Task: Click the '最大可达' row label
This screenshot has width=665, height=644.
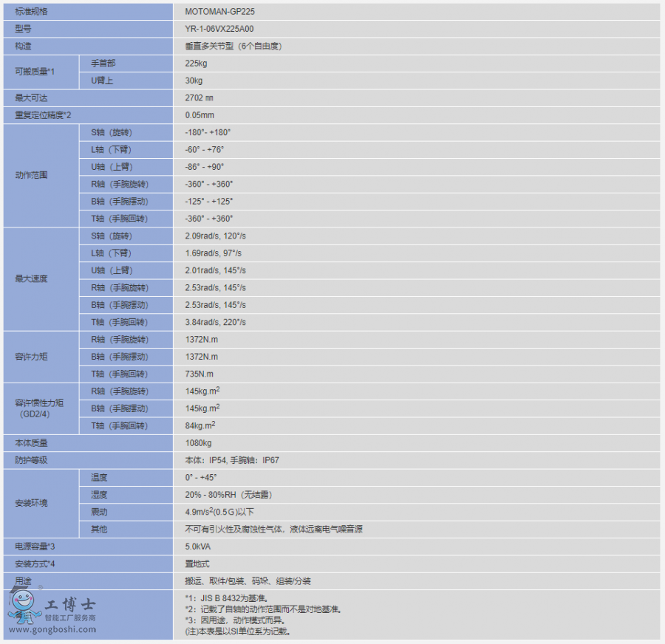Action: (31, 98)
